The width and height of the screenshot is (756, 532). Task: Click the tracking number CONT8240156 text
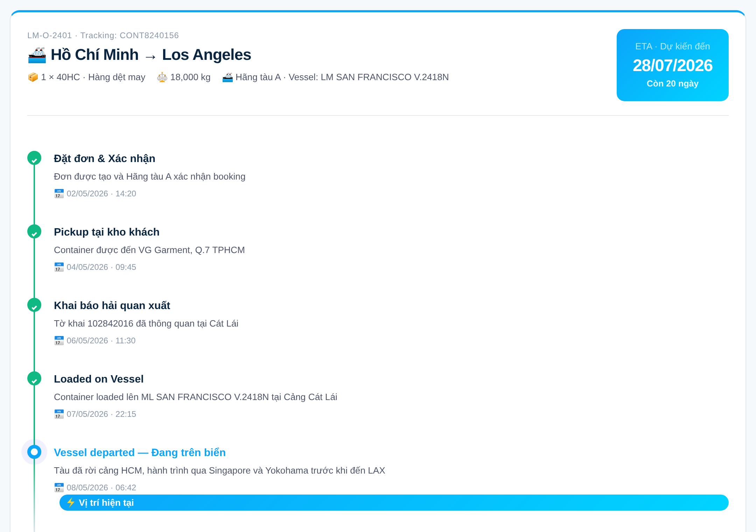click(149, 35)
